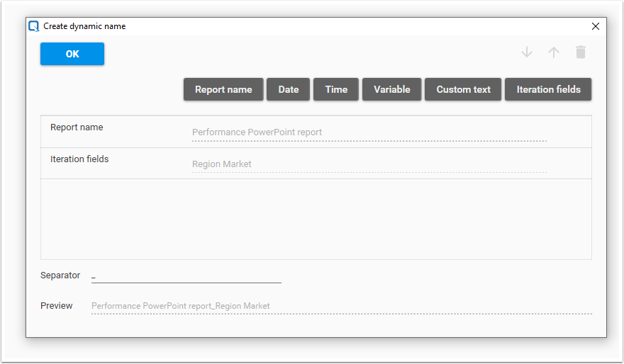624x364 pixels.
Task: Add an Iteration fields element
Action: tap(548, 89)
